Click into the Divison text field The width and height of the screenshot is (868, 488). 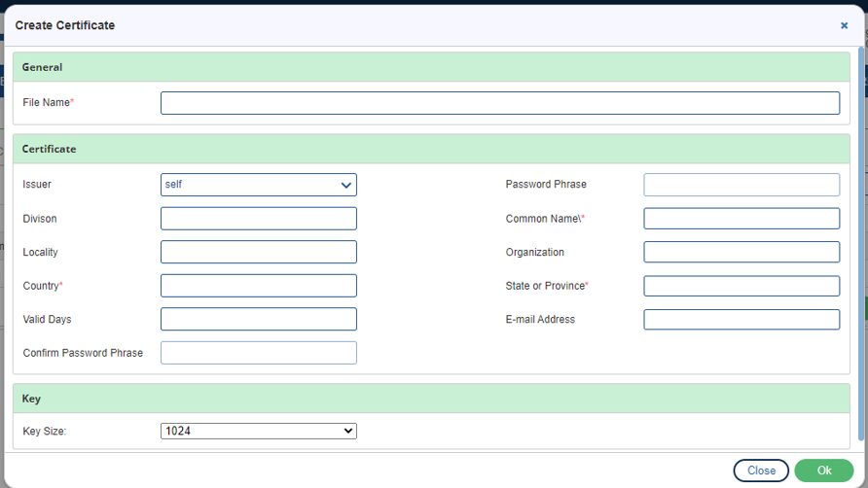coord(259,219)
